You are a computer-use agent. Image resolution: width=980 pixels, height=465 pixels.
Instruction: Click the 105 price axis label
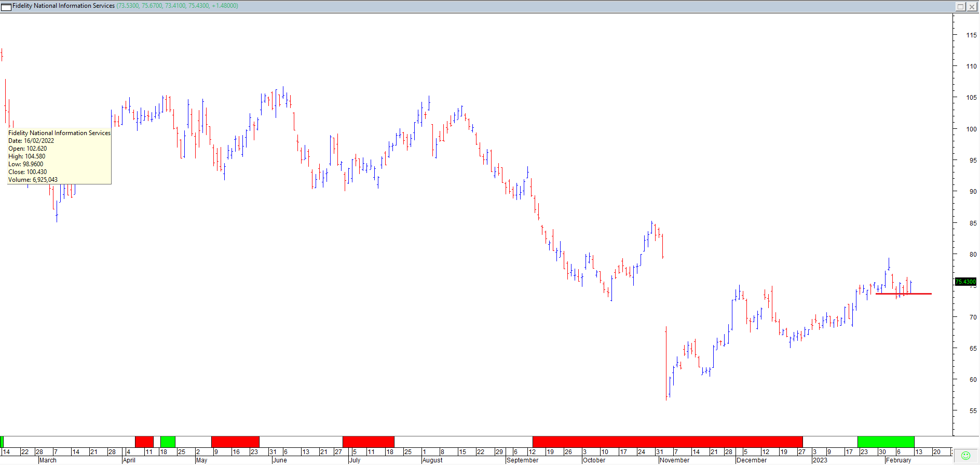coord(971,98)
